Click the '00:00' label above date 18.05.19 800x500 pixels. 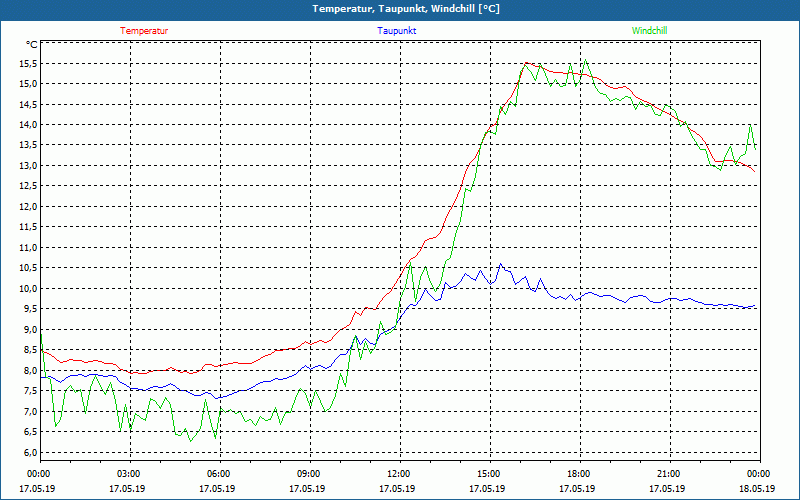pyautogui.click(x=760, y=474)
